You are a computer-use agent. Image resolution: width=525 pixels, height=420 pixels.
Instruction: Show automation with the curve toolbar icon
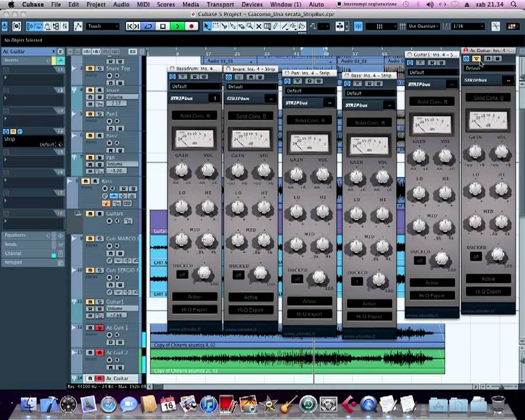click(x=78, y=26)
